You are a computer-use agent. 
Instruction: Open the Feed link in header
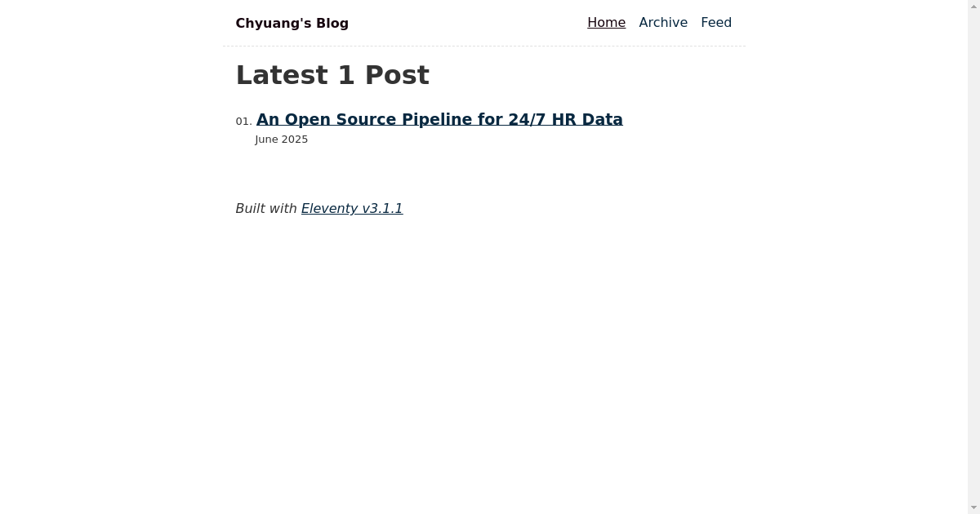(716, 23)
